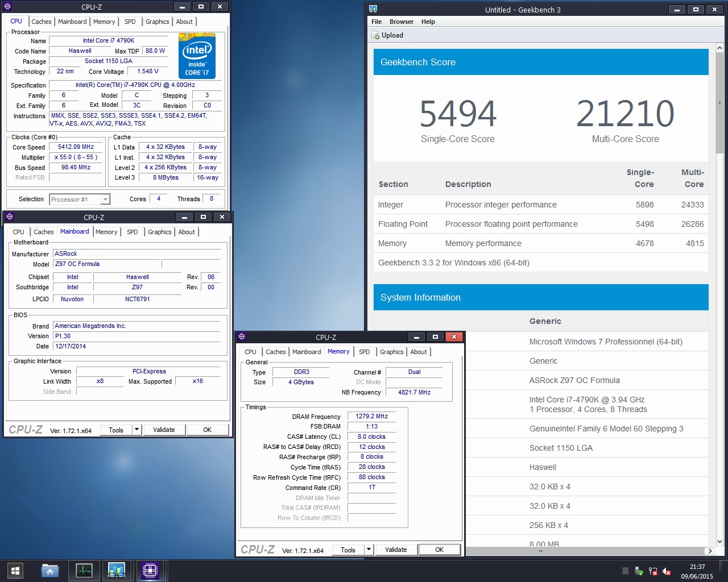Click the DRAM Frequency 1279.2 MHz field
Viewport: 728px width, 582px height.
point(372,416)
